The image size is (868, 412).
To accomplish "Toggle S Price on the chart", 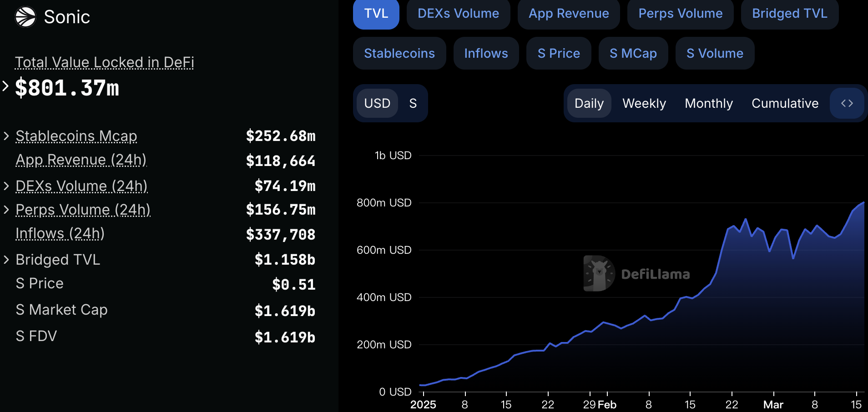I will point(558,53).
